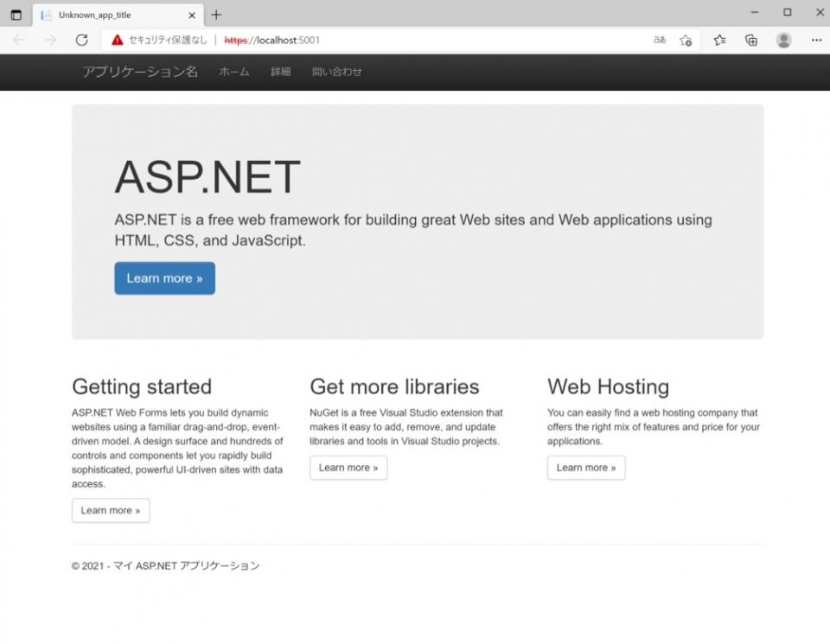
Task: Click the back navigation arrow
Action: 19,40
